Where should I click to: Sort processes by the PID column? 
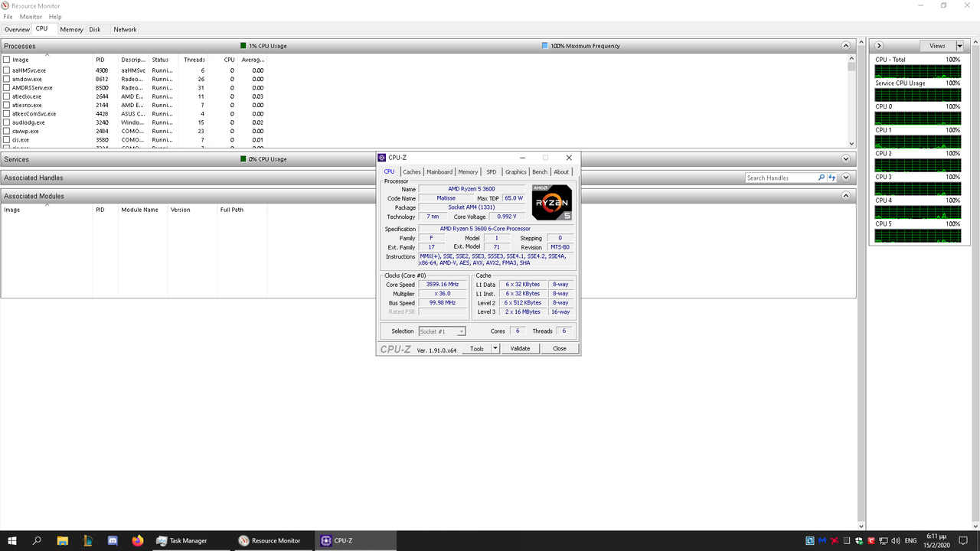[x=105, y=60]
